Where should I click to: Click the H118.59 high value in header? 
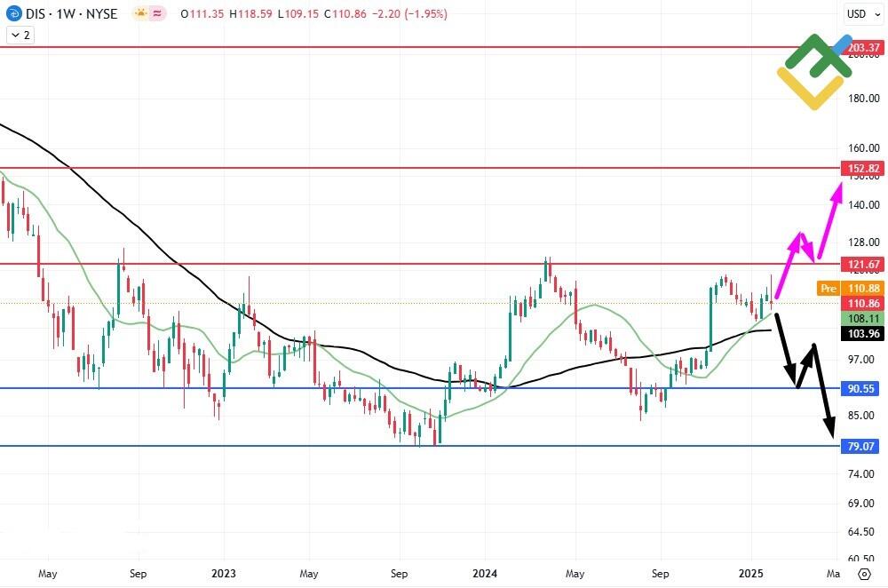click(251, 13)
